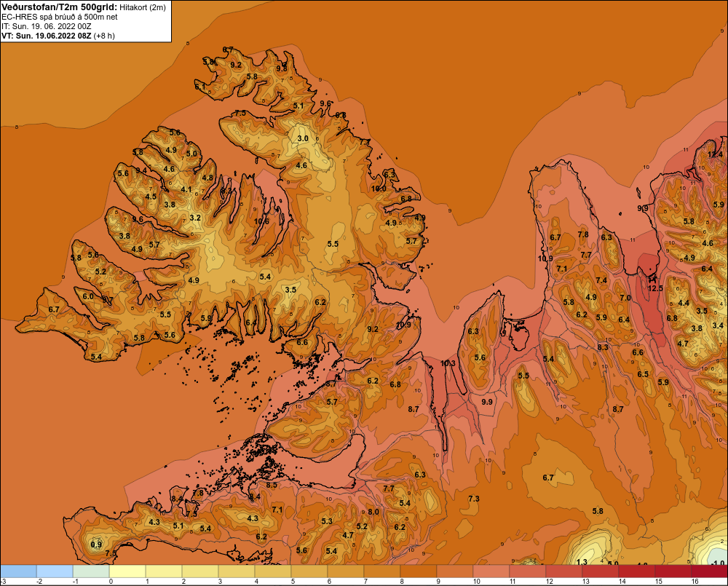Viewport: 728px width, 586px height.
Task: Click the temperature value '7.3' on the map
Action: click(474, 499)
